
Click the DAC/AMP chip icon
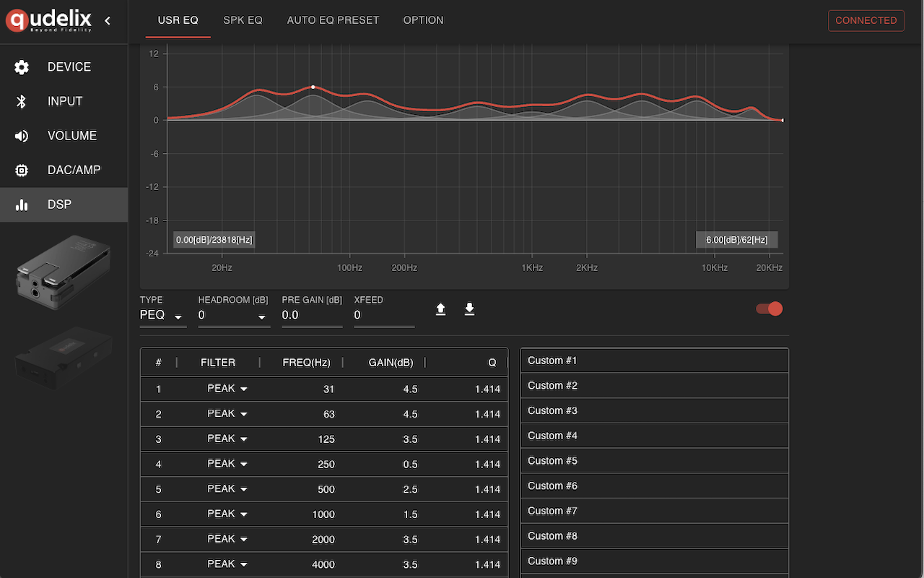22,171
